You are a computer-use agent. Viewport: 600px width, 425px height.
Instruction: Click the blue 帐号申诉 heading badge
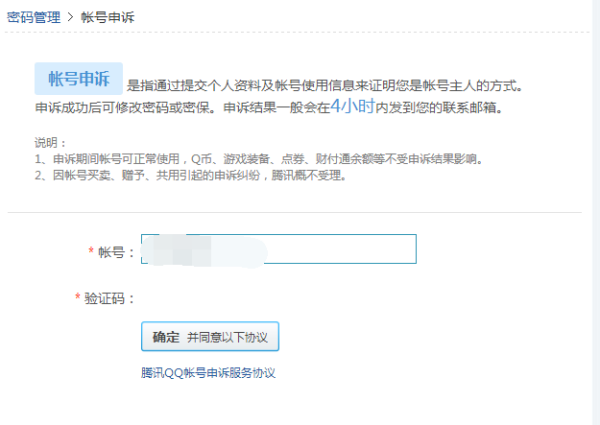point(78,80)
